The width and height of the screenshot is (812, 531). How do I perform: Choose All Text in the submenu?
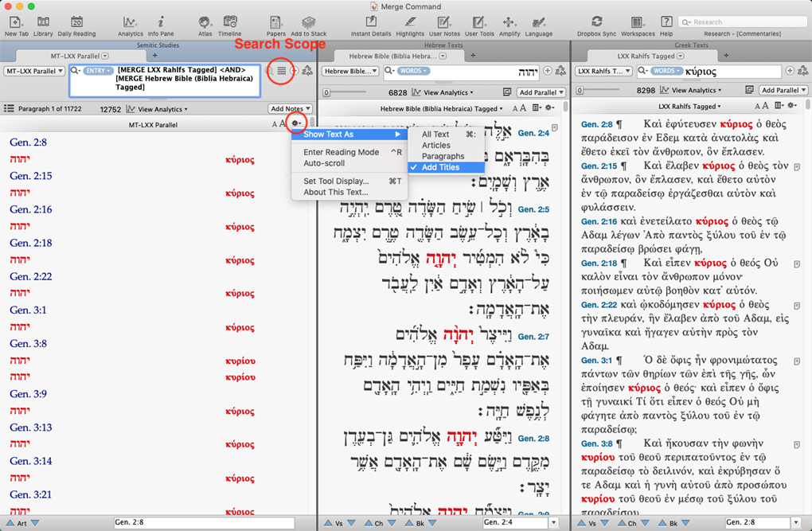pos(435,135)
